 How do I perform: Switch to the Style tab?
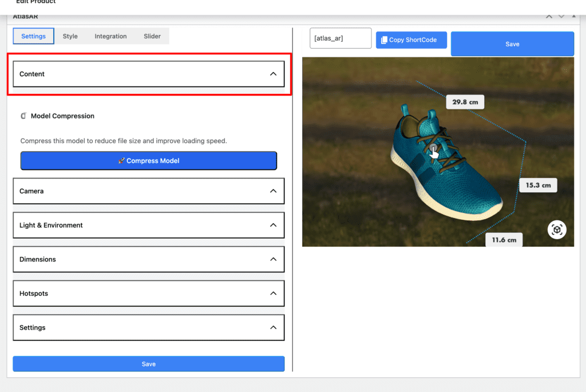(70, 36)
